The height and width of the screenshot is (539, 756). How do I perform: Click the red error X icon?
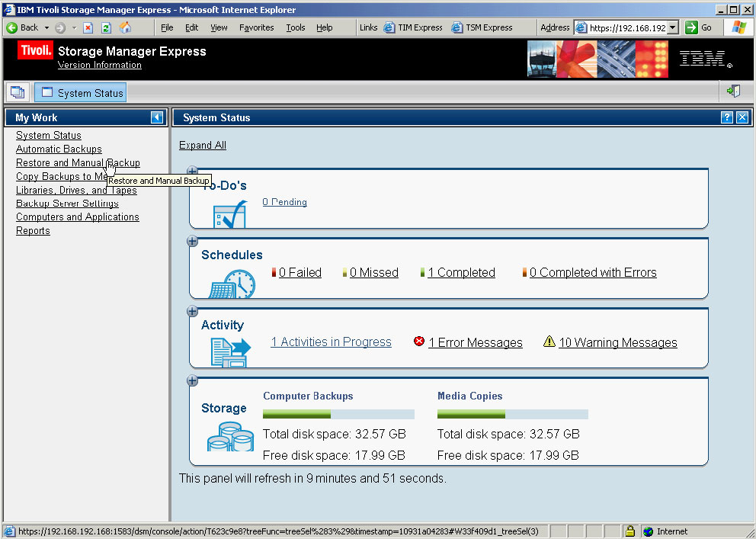point(419,342)
